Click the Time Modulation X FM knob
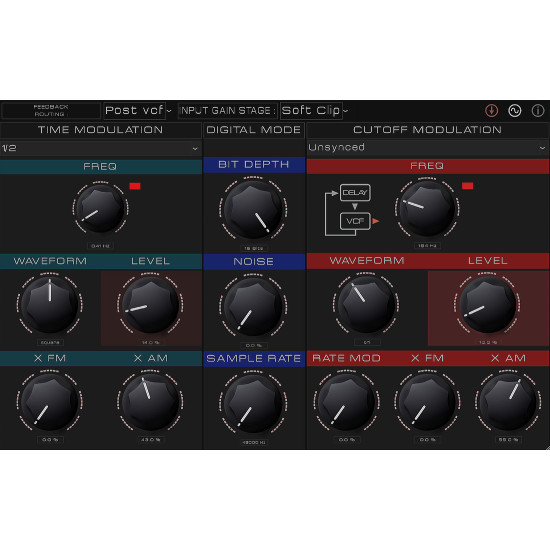Viewport: 550px width, 550px height. [x=49, y=402]
